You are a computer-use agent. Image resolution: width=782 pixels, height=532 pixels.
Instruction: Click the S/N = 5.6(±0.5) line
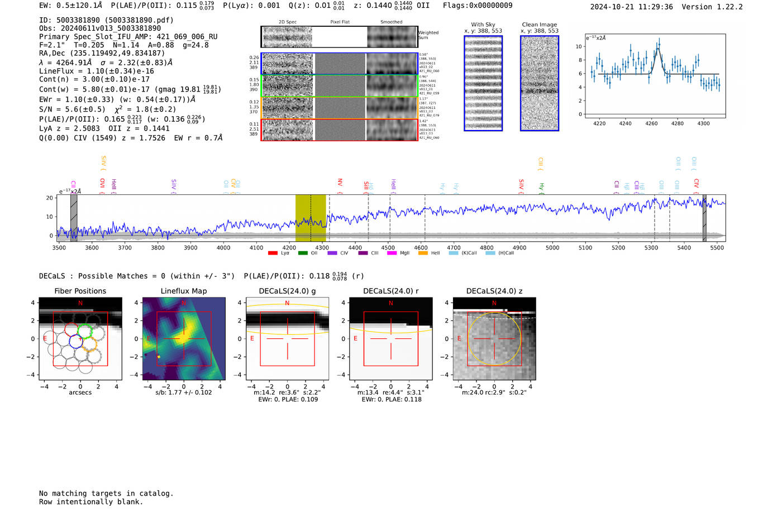72,110
